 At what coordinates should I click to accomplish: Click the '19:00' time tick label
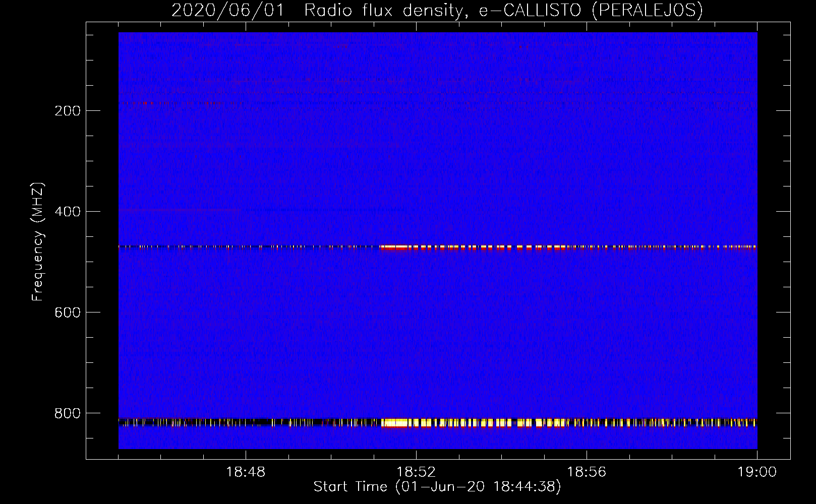point(757,472)
